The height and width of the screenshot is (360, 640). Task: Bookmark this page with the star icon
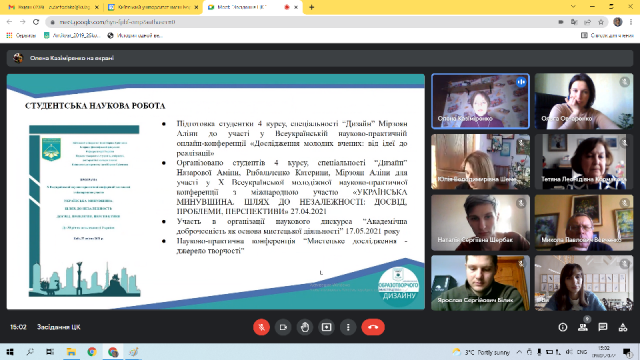(601, 22)
